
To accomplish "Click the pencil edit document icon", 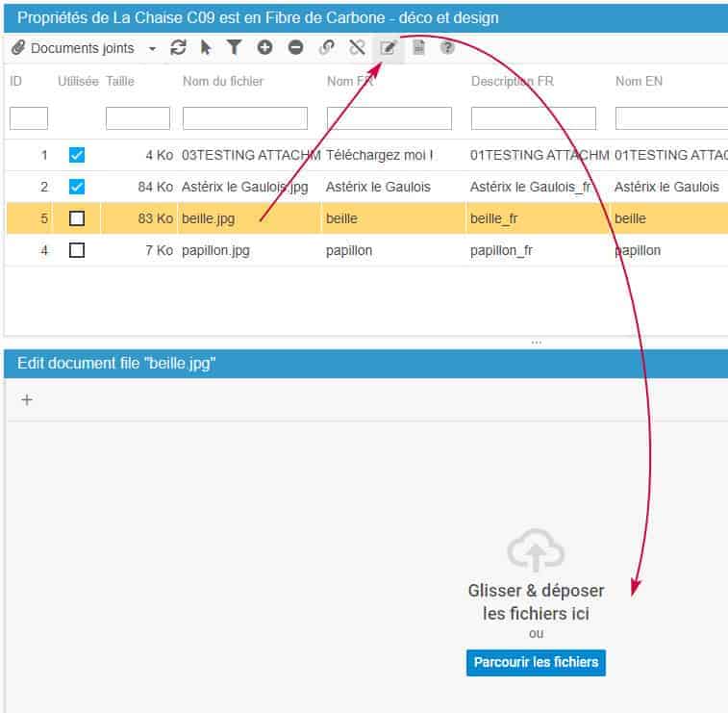I will pos(389,48).
